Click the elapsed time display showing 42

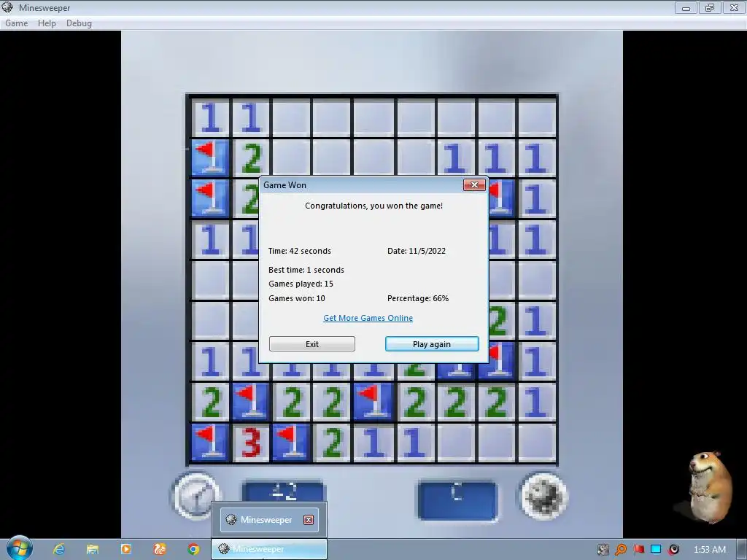pyautogui.click(x=284, y=491)
